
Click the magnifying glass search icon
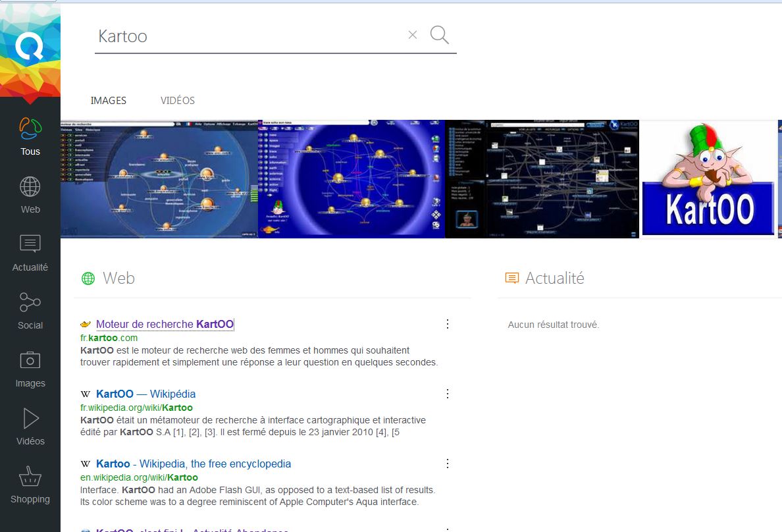tap(439, 35)
